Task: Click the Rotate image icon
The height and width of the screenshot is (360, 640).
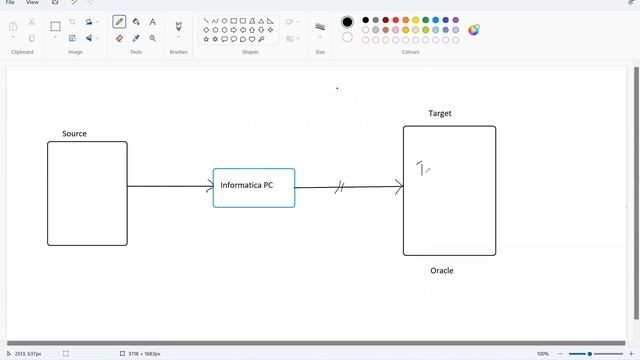Action: (x=89, y=22)
